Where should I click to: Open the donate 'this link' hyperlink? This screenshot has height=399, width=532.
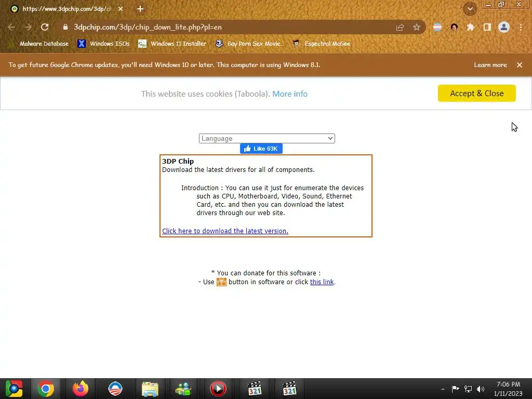(x=322, y=282)
